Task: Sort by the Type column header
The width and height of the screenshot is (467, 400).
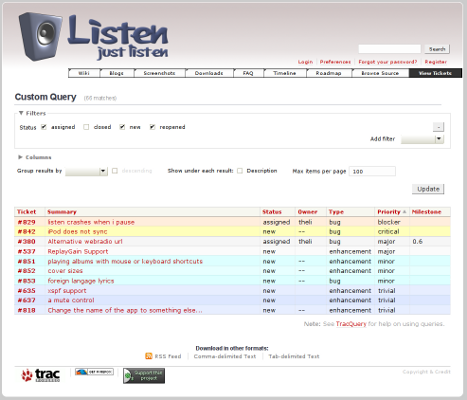Action: (336, 212)
